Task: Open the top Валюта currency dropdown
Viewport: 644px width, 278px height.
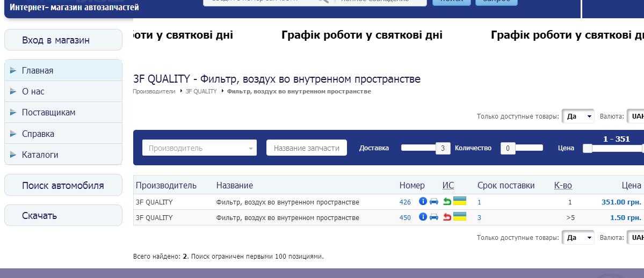Action: [x=636, y=116]
